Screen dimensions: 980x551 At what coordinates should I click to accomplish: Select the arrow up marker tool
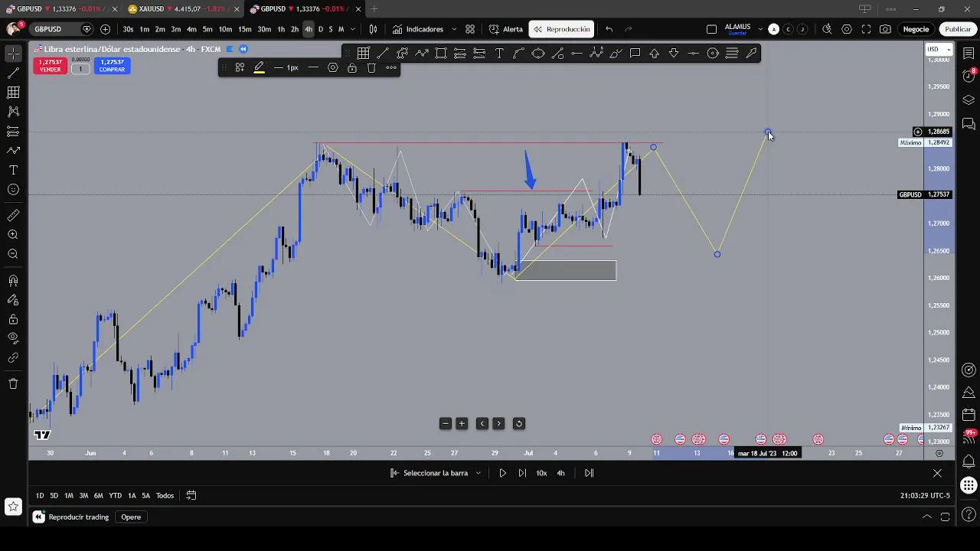click(x=655, y=53)
